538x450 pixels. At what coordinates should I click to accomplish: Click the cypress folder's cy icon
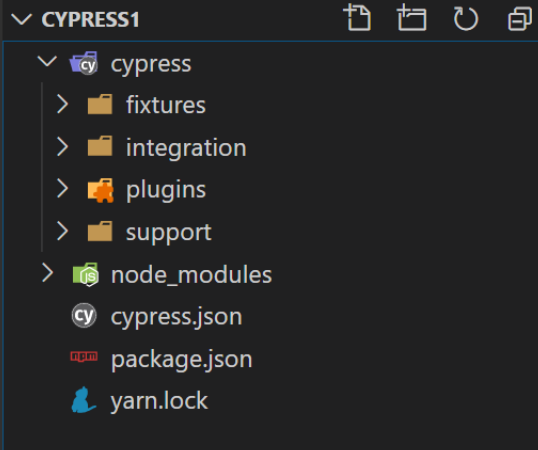(84, 63)
